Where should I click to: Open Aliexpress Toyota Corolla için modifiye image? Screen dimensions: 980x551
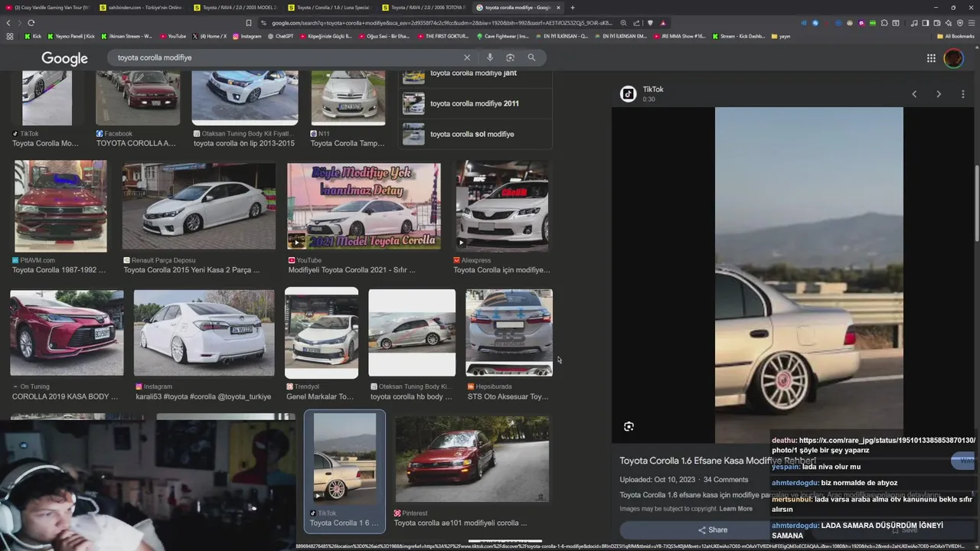pos(502,206)
